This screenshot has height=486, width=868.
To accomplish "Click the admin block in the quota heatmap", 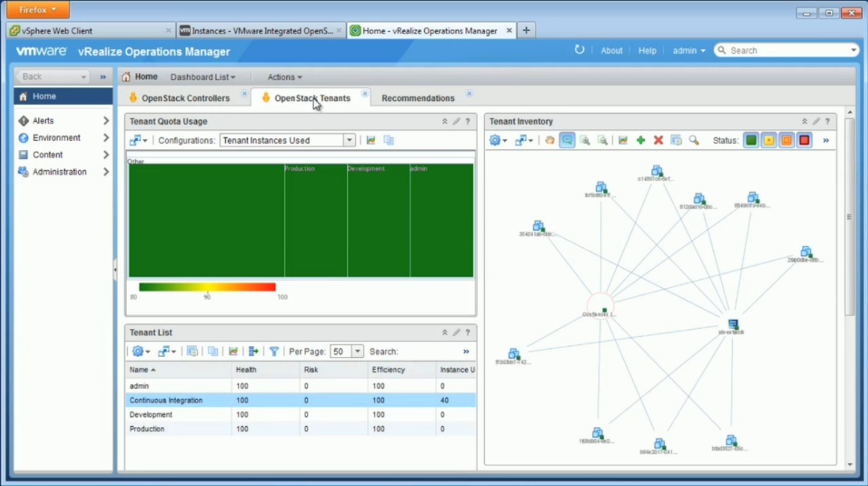I will pos(442,221).
